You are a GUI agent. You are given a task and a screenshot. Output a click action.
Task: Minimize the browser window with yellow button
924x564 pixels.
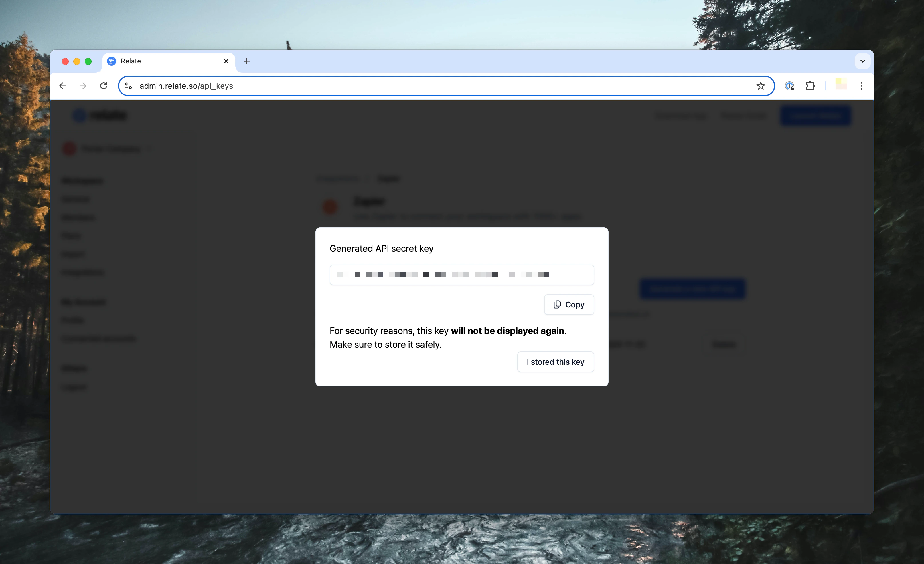pyautogui.click(x=76, y=61)
